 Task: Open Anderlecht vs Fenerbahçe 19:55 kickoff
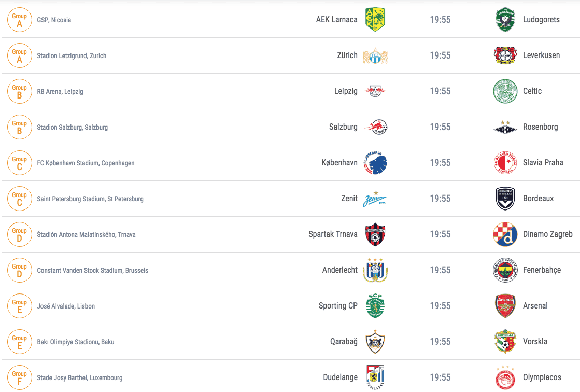pos(440,270)
